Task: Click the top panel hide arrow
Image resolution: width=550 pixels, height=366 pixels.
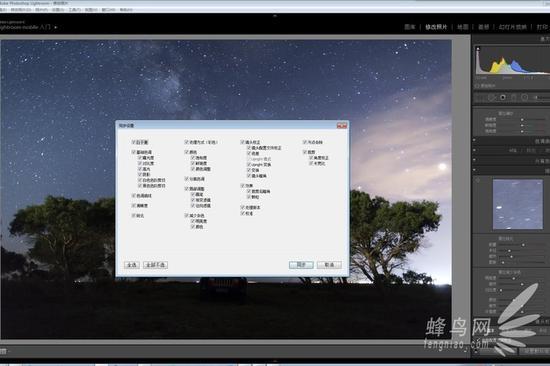Action: pyautogui.click(x=275, y=16)
